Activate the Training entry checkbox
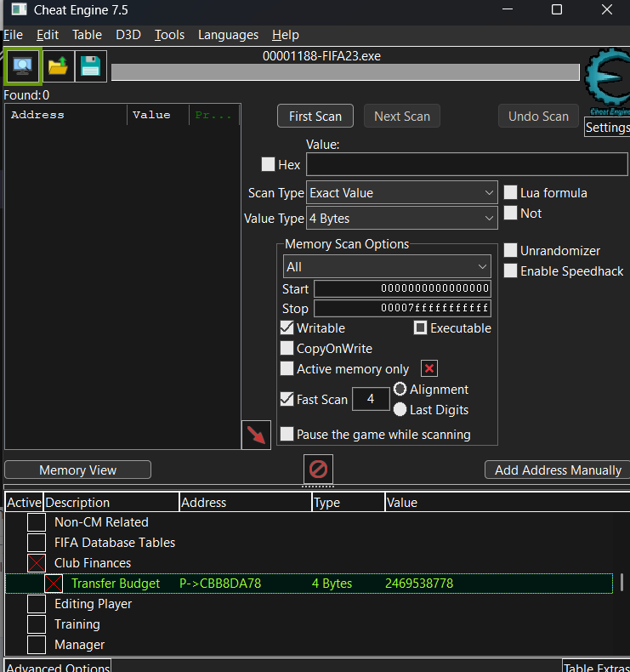Screen dimensions: 630x672 pyautogui.click(x=37, y=624)
